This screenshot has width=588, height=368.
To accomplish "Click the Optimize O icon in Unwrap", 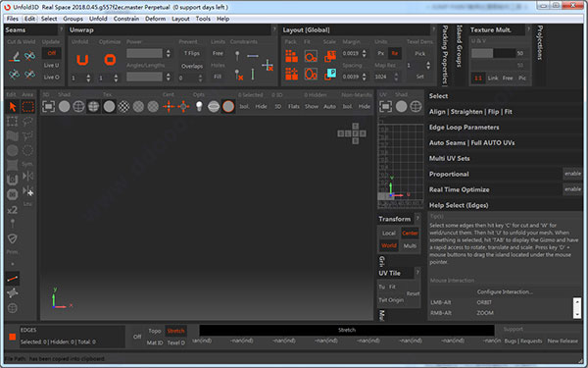I will point(110,59).
